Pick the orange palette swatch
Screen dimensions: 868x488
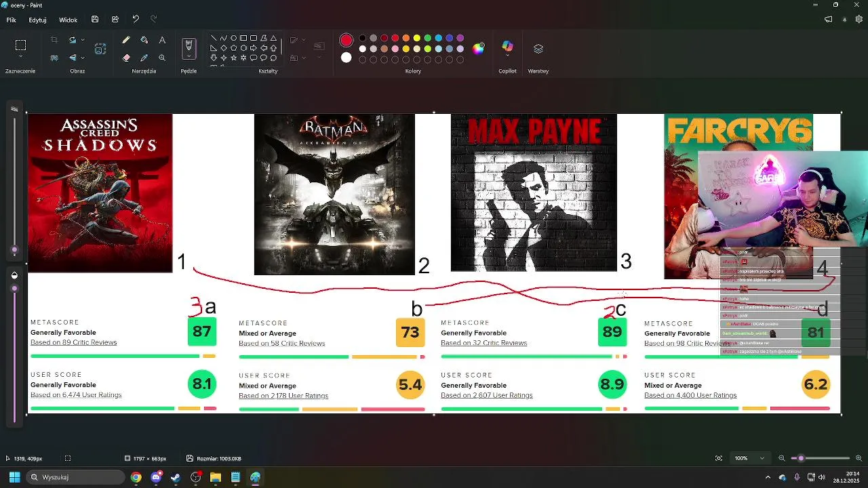tap(406, 38)
